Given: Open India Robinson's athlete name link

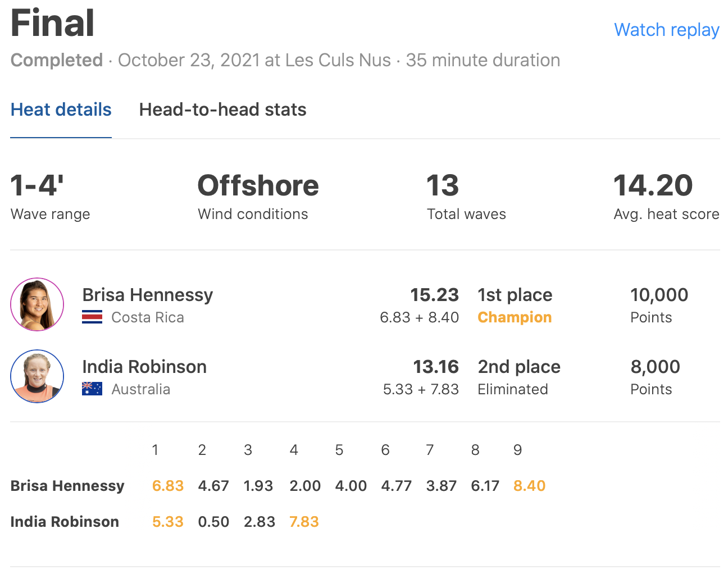Looking at the screenshot, I should point(144,367).
